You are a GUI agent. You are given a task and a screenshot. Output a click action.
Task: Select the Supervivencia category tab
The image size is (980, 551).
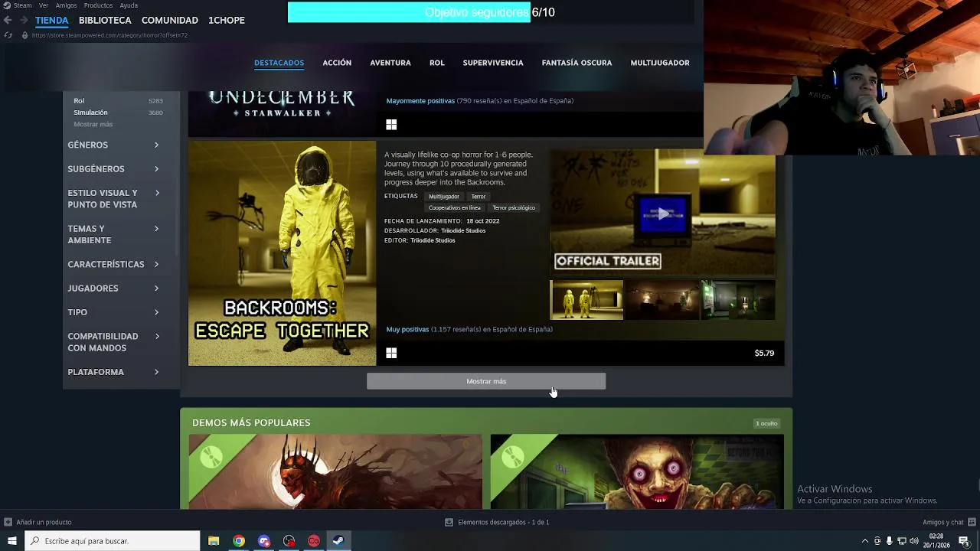[493, 63]
